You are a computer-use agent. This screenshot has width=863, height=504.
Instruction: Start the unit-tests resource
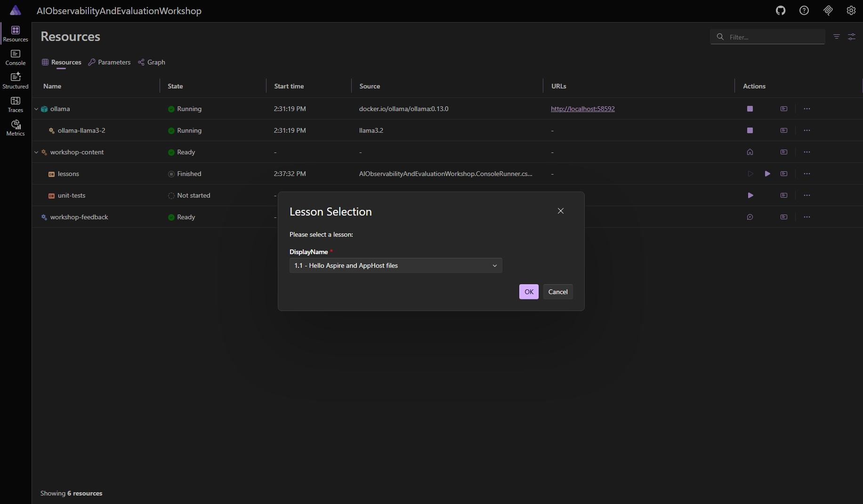[x=750, y=195]
